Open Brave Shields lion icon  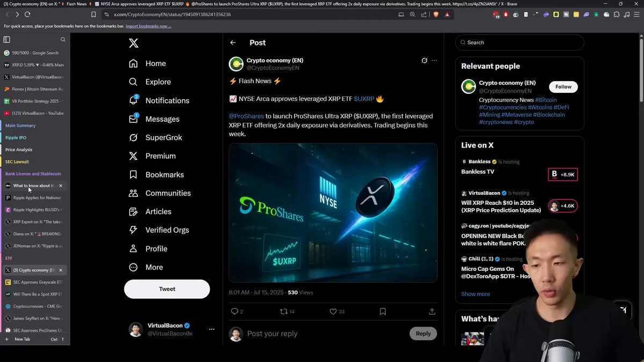pos(436,14)
